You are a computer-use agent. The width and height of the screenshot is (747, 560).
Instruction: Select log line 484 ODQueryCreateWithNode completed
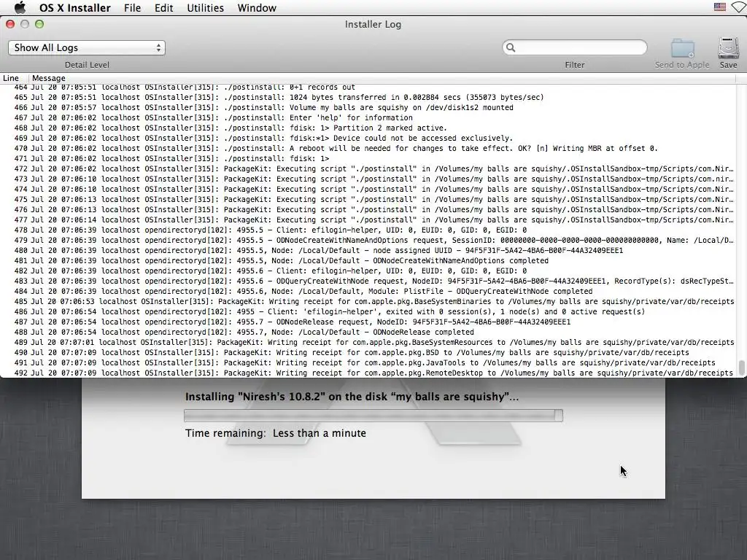click(x=368, y=292)
